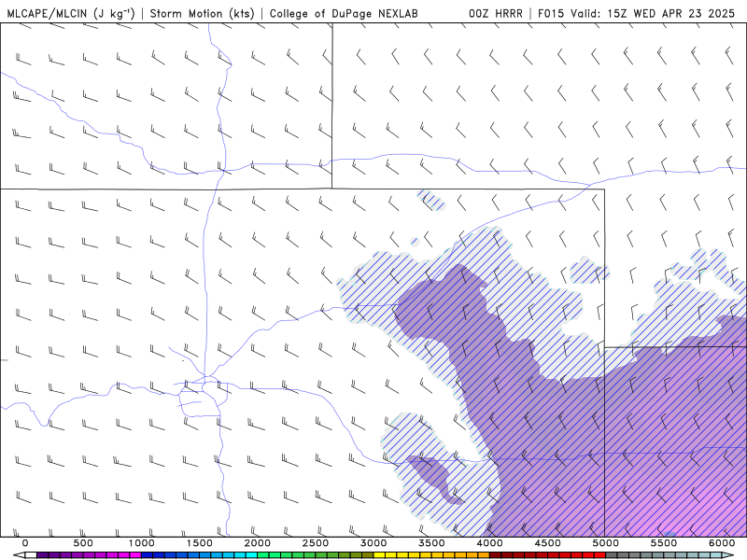Click the left arrow end of the color bar
The height and width of the screenshot is (560, 747).
pyautogui.click(x=19, y=555)
